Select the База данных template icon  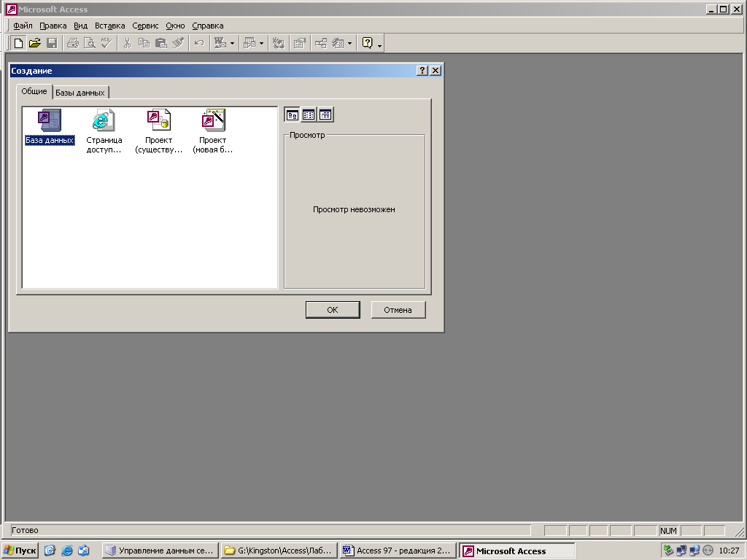click(x=50, y=127)
